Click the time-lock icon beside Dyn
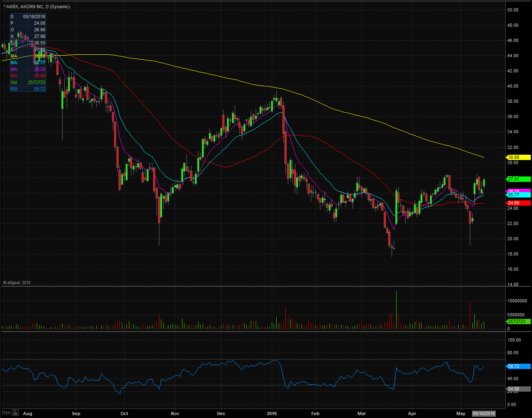The image size is (532, 418). 16,413
